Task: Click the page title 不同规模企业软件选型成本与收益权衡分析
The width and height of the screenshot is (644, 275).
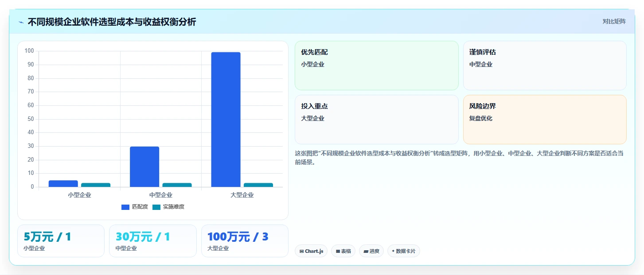Action: 112,22
